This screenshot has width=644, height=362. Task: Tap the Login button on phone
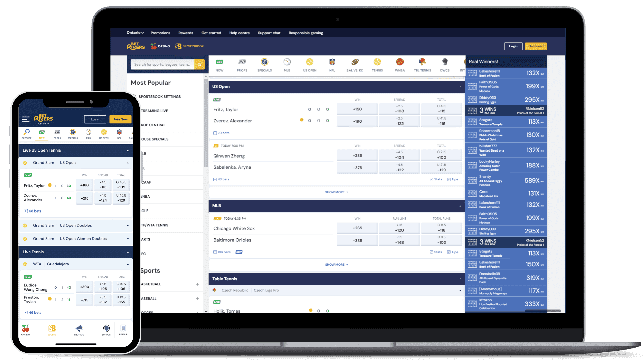95,119
